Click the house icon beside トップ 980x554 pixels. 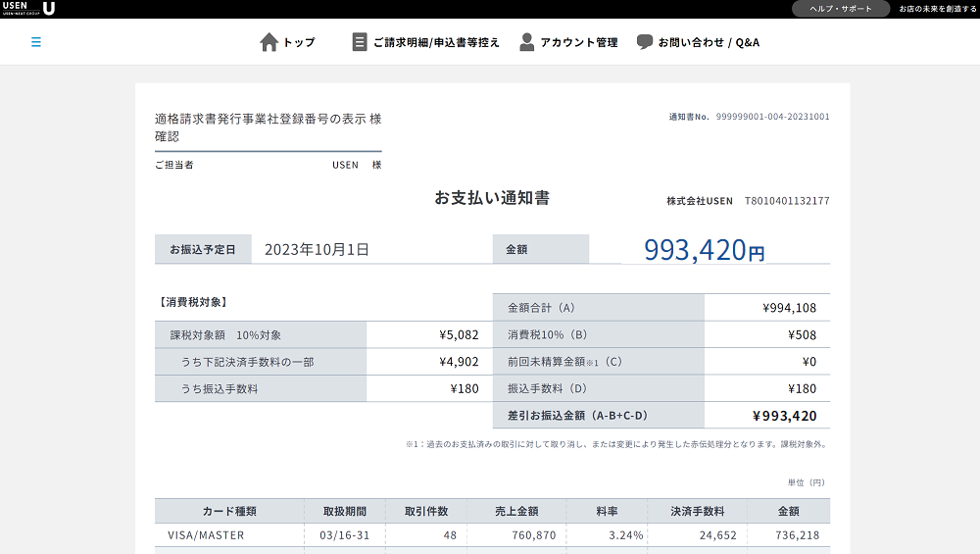269,42
